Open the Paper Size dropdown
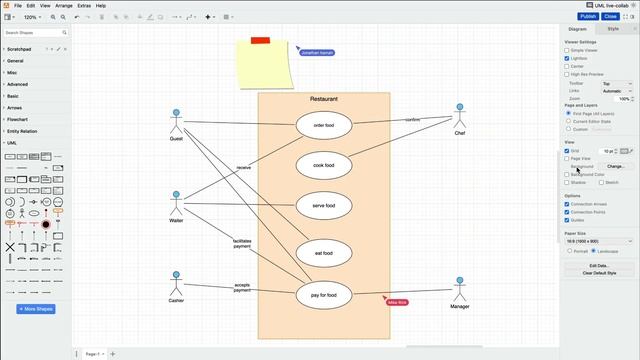Viewport: 640px width, 360px height. 599,241
